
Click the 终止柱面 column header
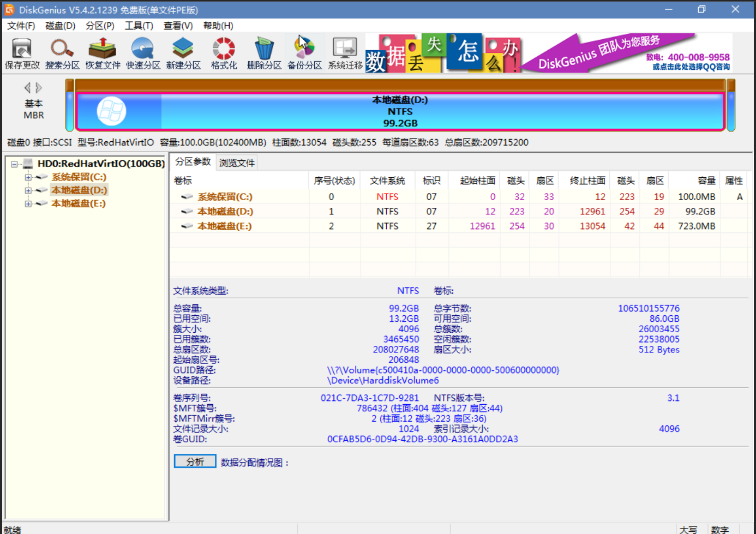(585, 181)
